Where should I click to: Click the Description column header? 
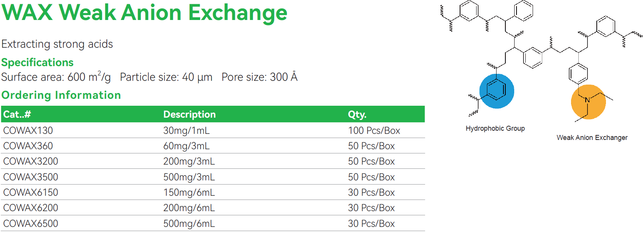click(x=189, y=114)
